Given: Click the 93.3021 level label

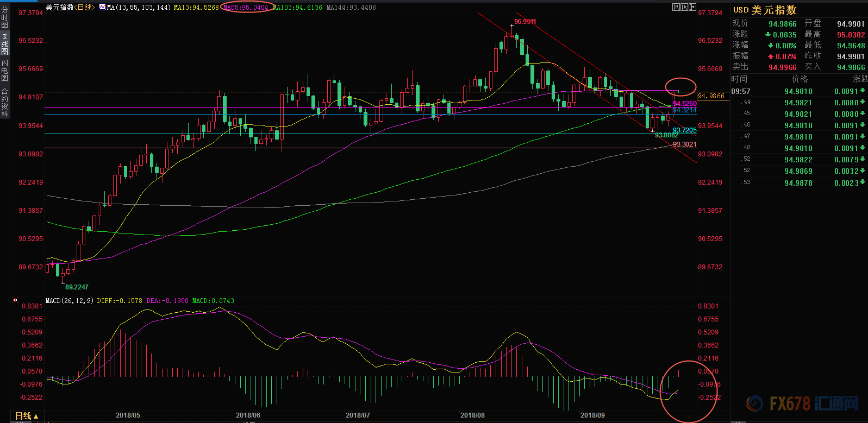Looking at the screenshot, I should (x=685, y=144).
